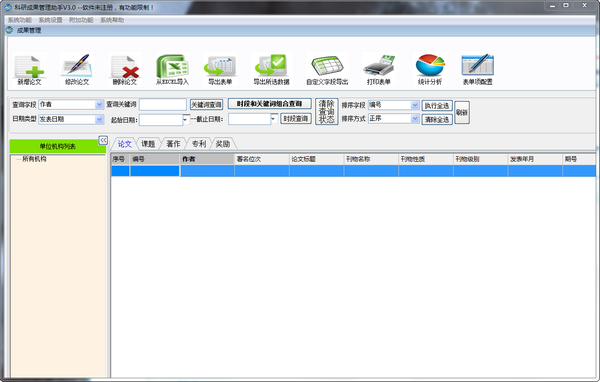Open the 统计分析 pie chart icon
The image size is (600, 382).
tap(430, 70)
